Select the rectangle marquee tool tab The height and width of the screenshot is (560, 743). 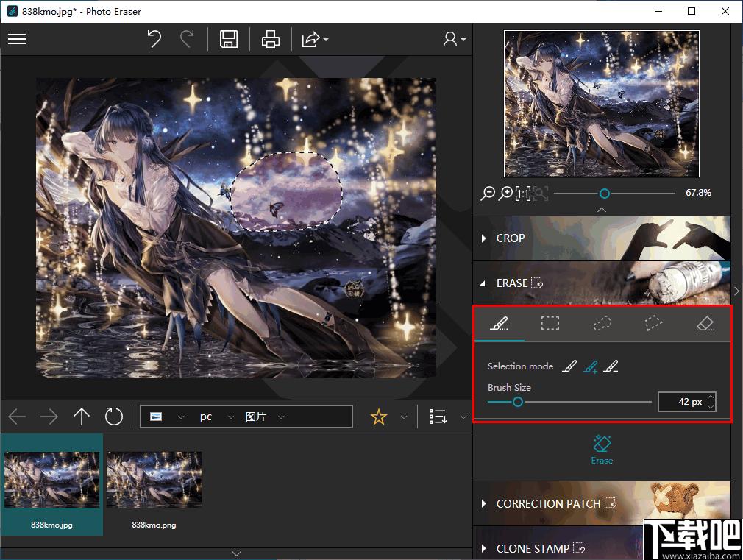tap(550, 324)
